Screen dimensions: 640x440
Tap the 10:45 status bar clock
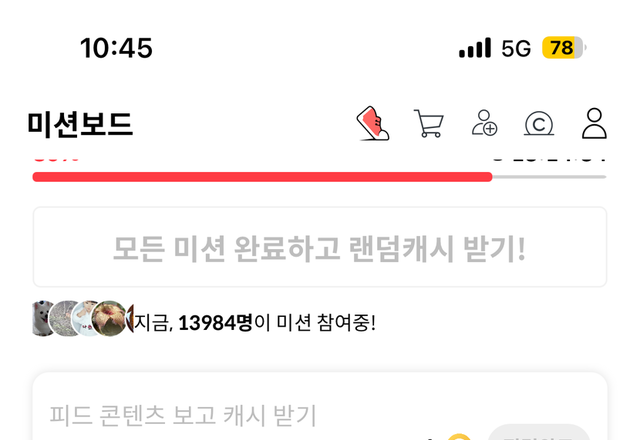(x=116, y=48)
